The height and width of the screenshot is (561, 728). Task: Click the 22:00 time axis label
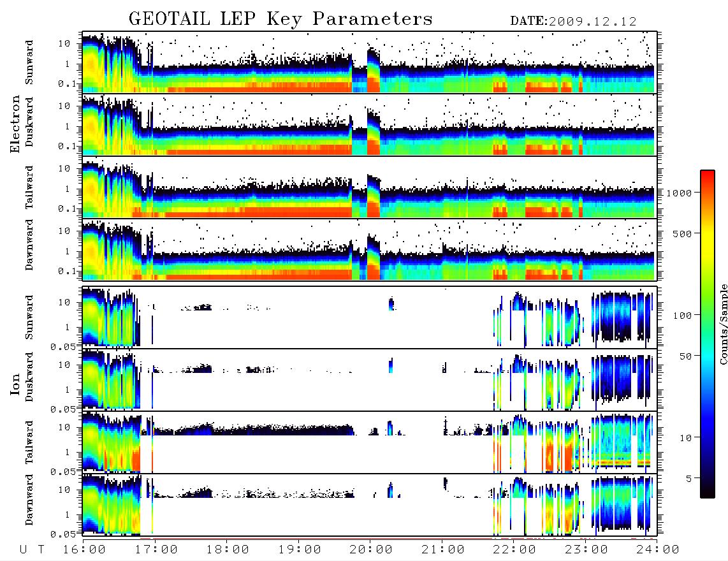click(514, 550)
